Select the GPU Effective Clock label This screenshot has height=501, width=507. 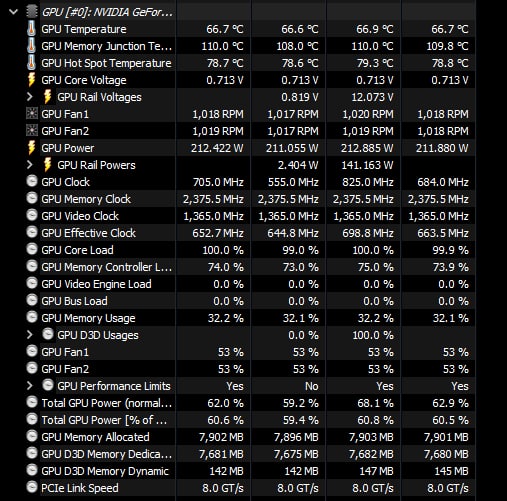coord(88,233)
